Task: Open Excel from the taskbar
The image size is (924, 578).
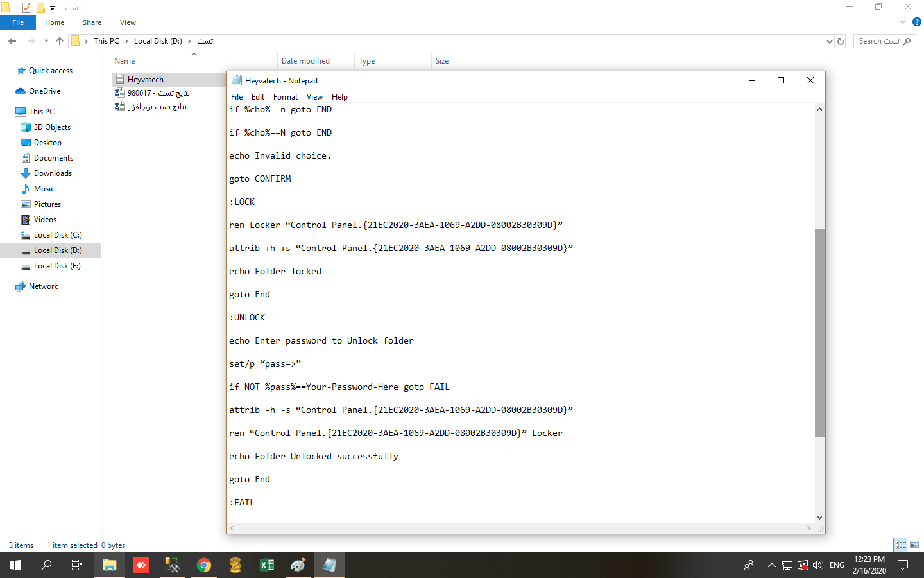Action: tap(267, 565)
